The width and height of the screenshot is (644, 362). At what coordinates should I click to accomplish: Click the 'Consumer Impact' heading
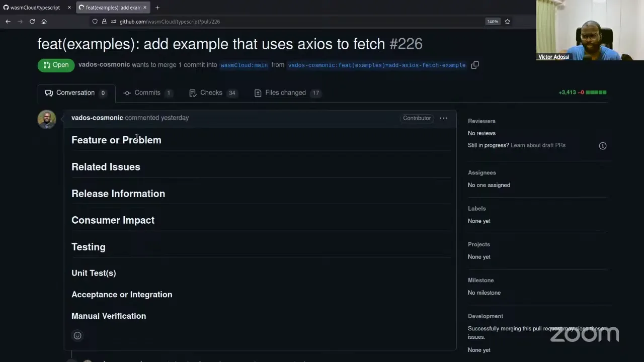coord(113,220)
